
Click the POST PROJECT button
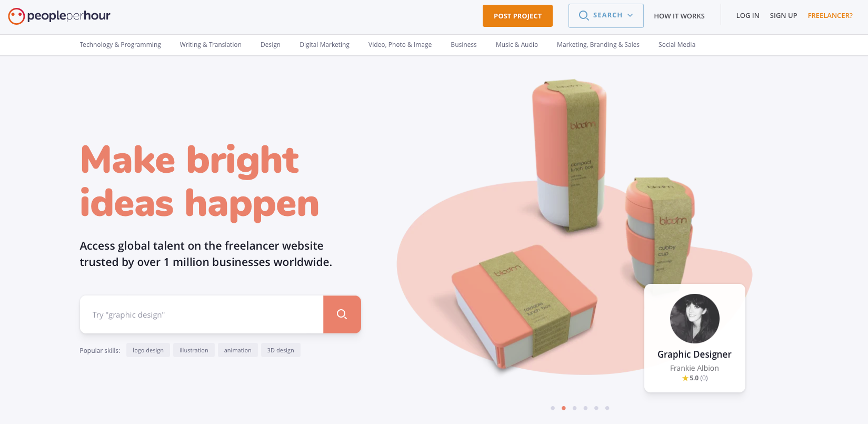coord(517,16)
